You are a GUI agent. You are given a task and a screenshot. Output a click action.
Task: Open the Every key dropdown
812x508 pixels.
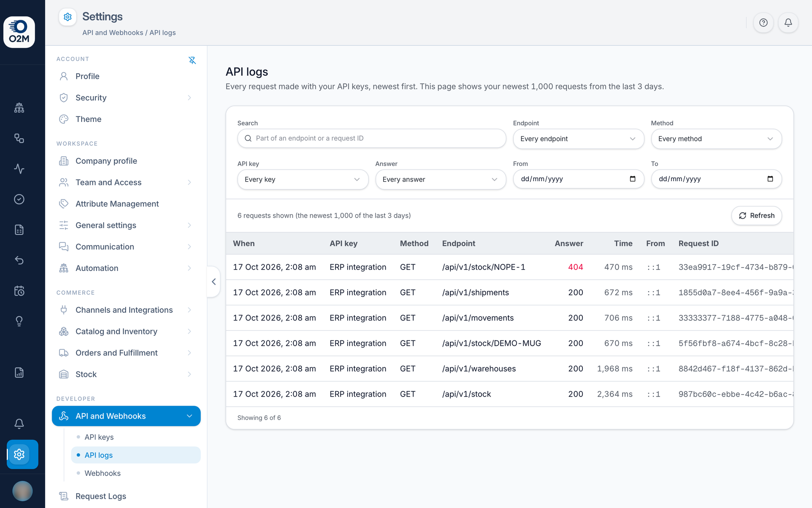[303, 179]
